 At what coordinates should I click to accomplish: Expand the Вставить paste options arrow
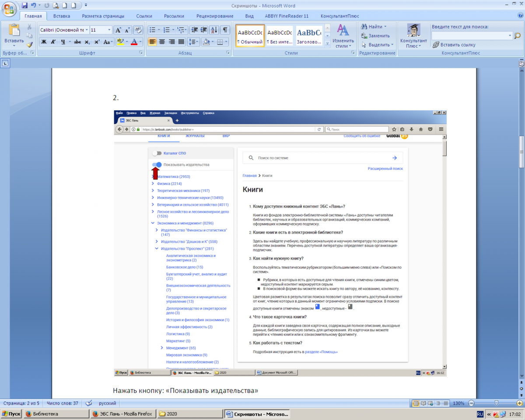coord(14,45)
